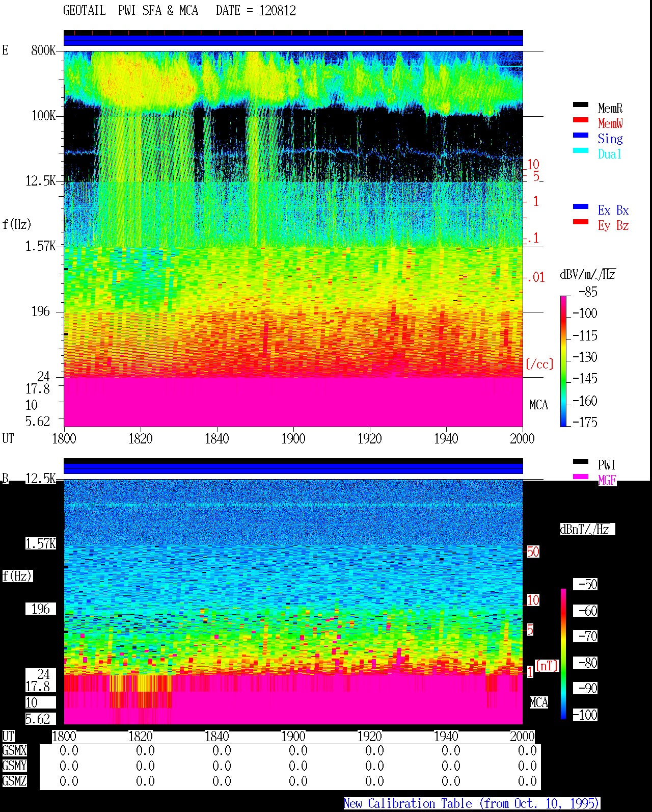Click the red [/cc] density axis label

click(539, 364)
